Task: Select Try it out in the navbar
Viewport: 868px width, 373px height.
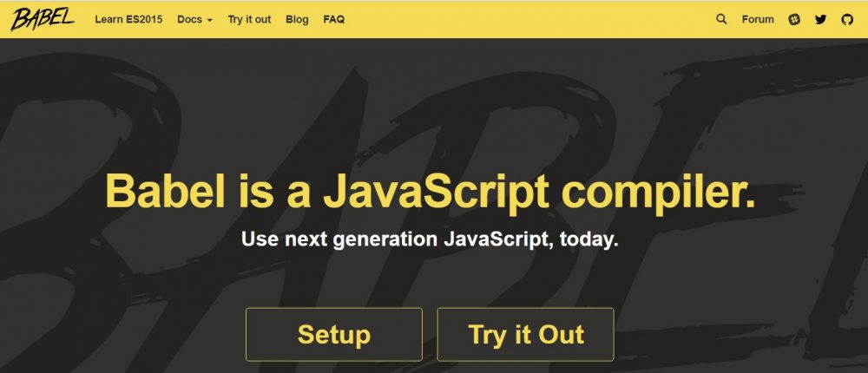Action: pyautogui.click(x=249, y=19)
